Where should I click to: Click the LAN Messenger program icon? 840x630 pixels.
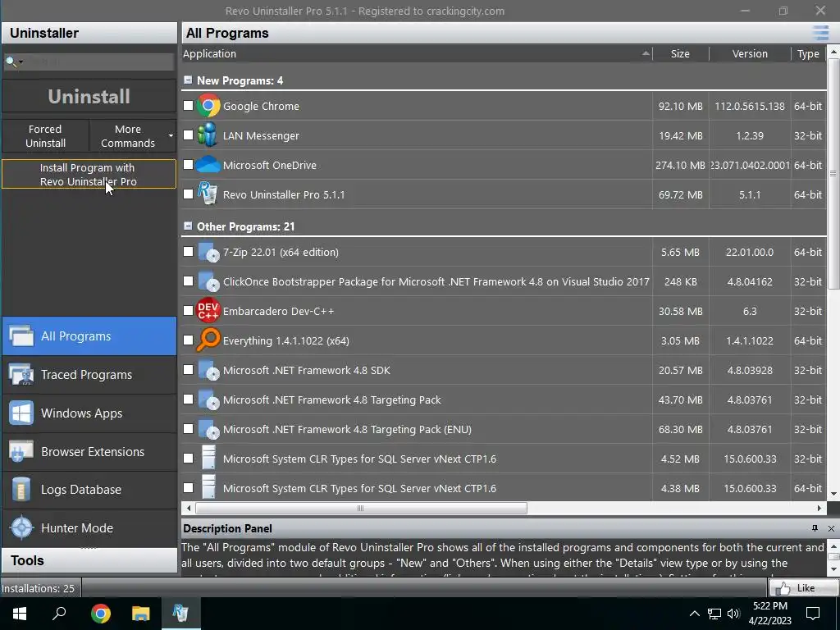click(x=208, y=135)
